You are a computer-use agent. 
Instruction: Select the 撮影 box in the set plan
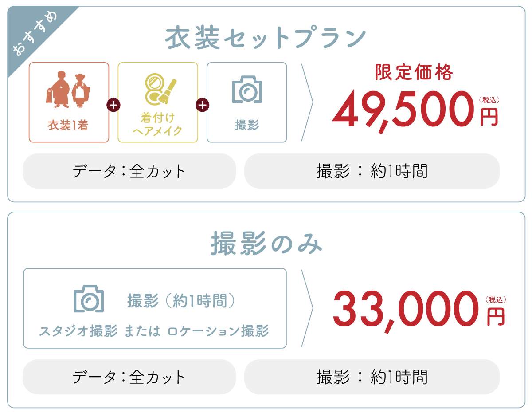247,102
